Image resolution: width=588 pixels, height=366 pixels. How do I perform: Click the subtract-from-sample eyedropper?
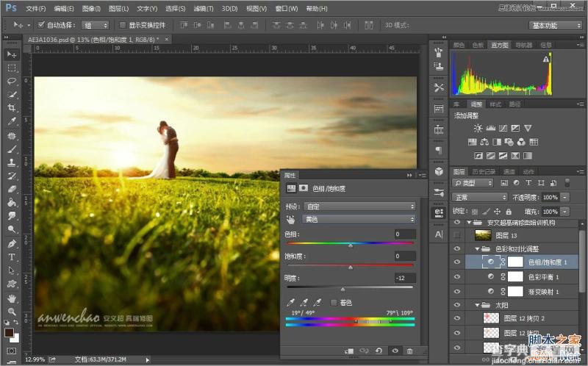[x=318, y=302]
